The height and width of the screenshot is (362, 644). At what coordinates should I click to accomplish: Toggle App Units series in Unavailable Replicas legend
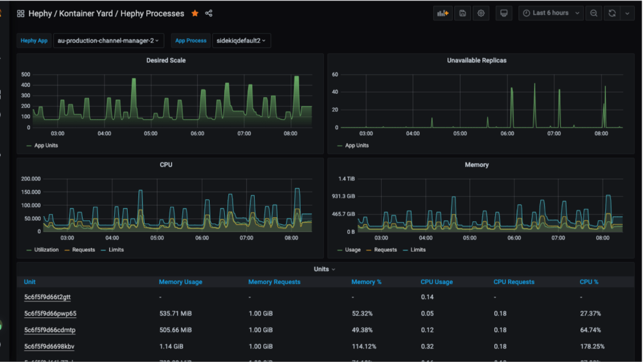[357, 145]
